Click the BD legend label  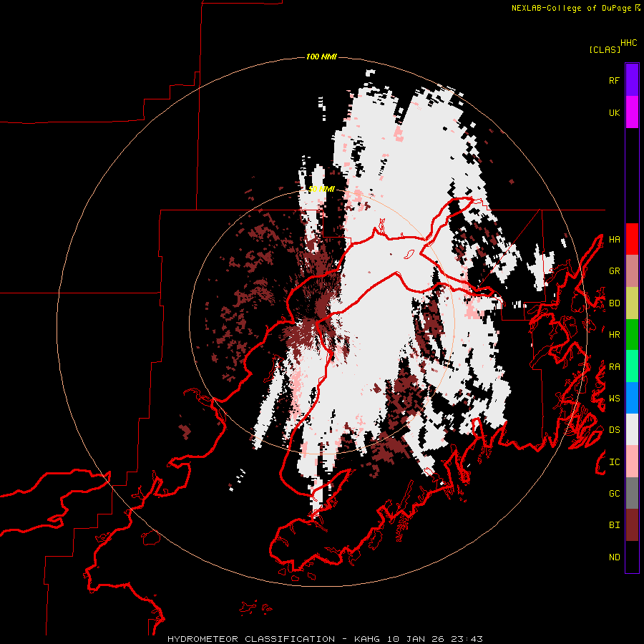click(x=614, y=303)
